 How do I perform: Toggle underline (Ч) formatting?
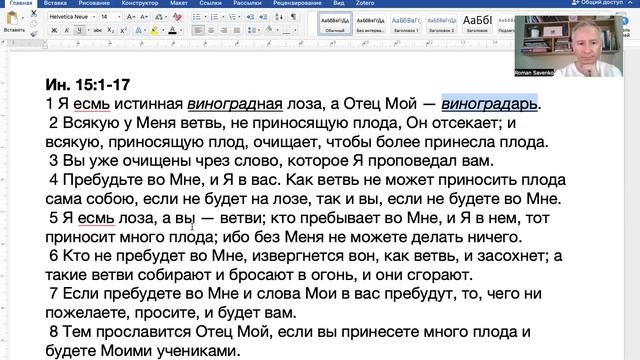coord(80,30)
